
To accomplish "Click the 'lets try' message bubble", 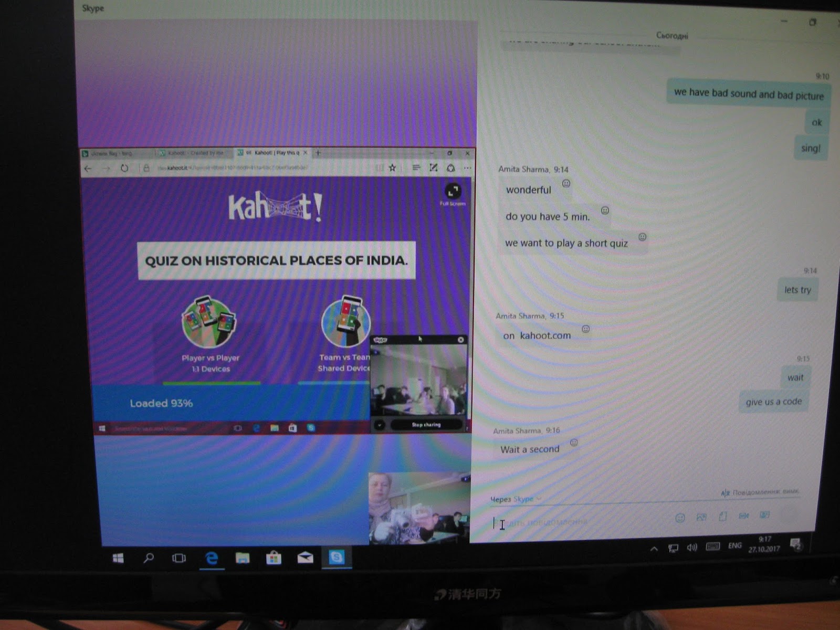I will (x=797, y=290).
